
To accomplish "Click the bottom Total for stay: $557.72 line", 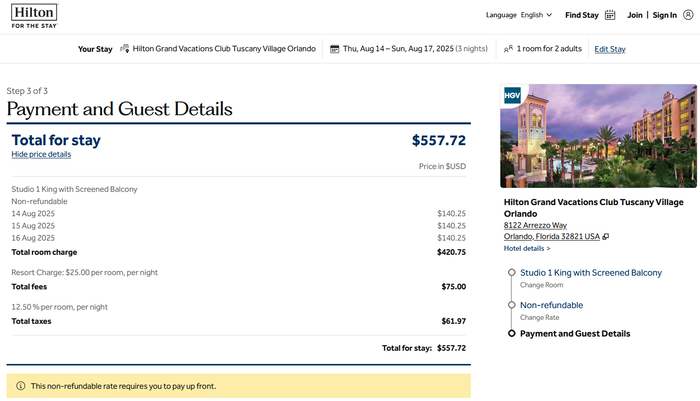I will [x=424, y=348].
